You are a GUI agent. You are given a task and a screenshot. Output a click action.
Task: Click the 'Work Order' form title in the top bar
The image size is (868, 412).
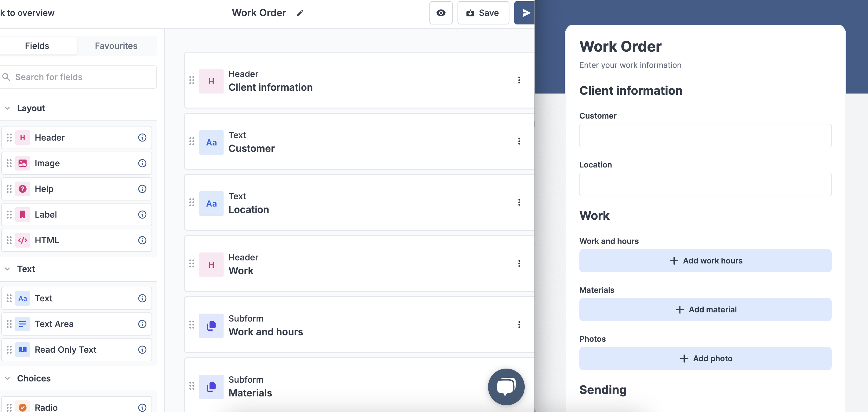(x=259, y=13)
